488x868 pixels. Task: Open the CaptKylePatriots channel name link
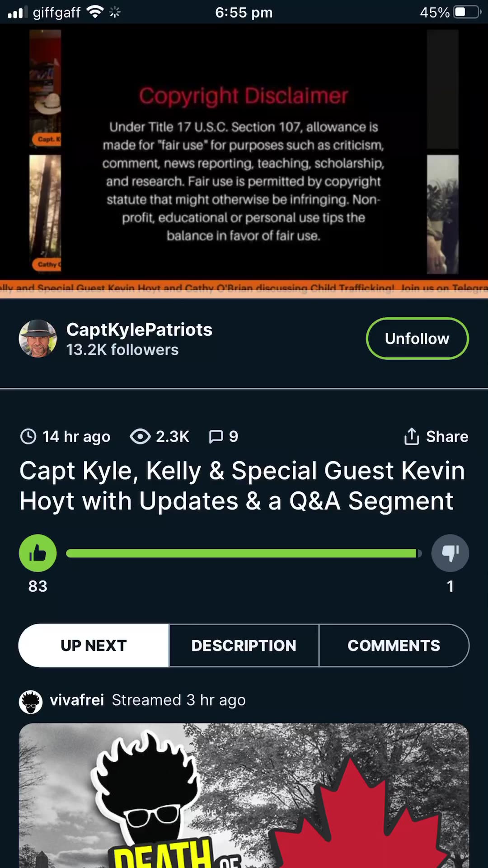click(139, 330)
